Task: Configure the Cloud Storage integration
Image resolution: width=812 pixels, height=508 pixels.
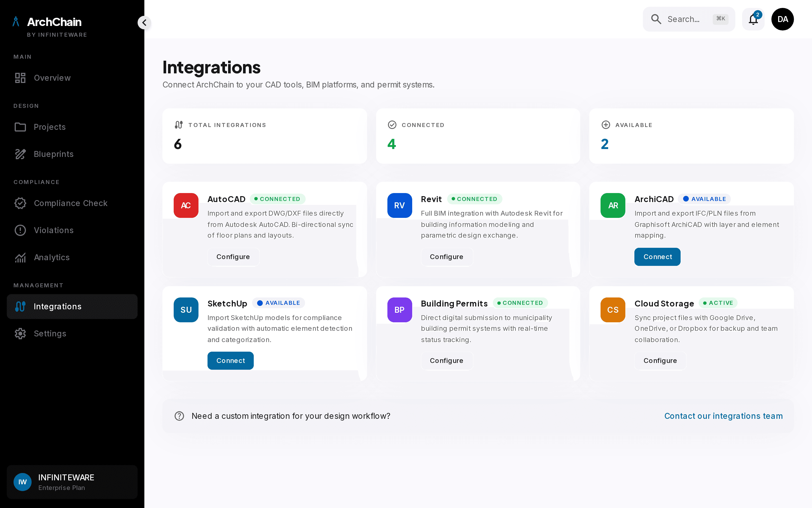Action: (660, 360)
